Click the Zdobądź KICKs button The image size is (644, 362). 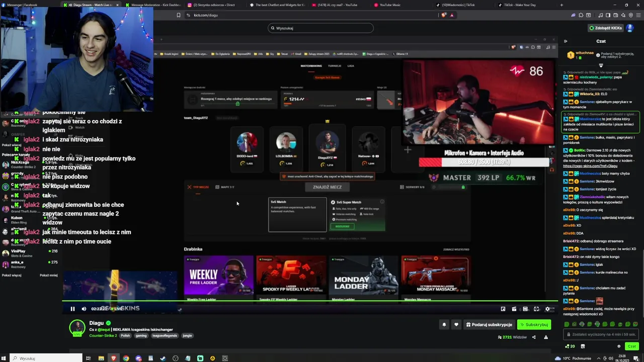tap(606, 28)
